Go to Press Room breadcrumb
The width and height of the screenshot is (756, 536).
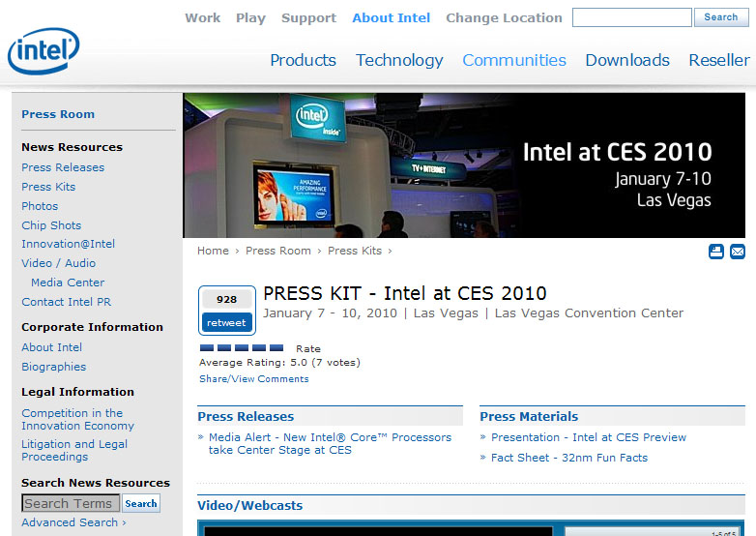278,251
